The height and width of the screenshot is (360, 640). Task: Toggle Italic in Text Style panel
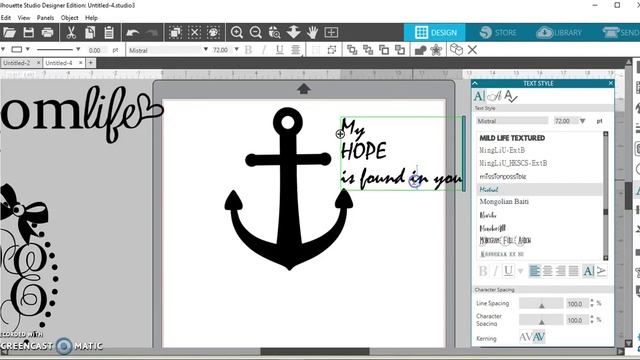pos(496,271)
